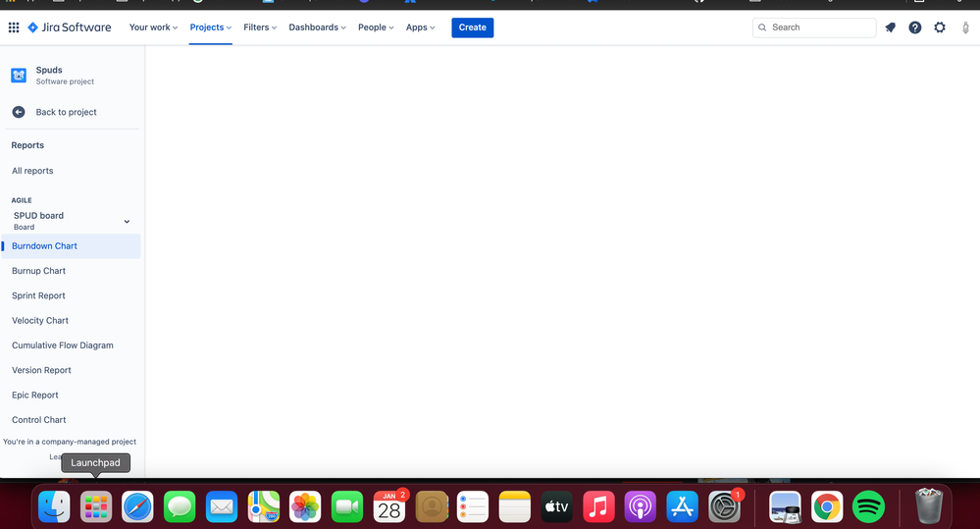
Task: Open the Help question mark icon
Action: click(x=915, y=27)
